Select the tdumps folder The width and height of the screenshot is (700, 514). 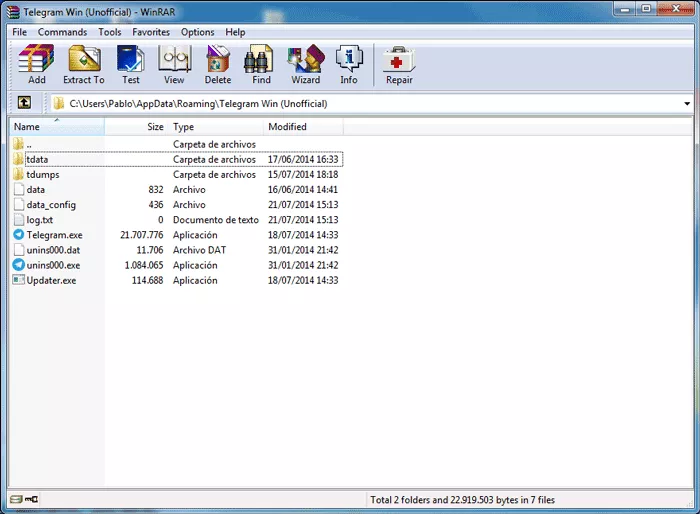pyautogui.click(x=42, y=175)
